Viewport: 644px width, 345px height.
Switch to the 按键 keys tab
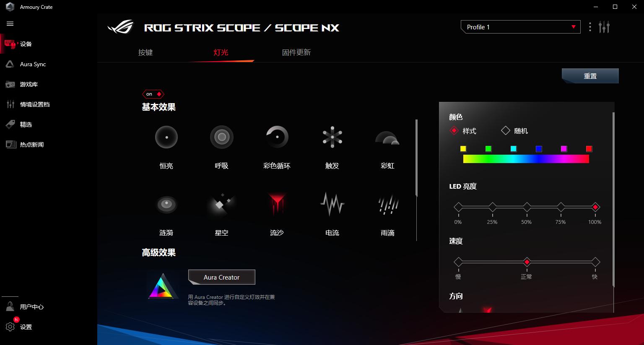tap(145, 52)
